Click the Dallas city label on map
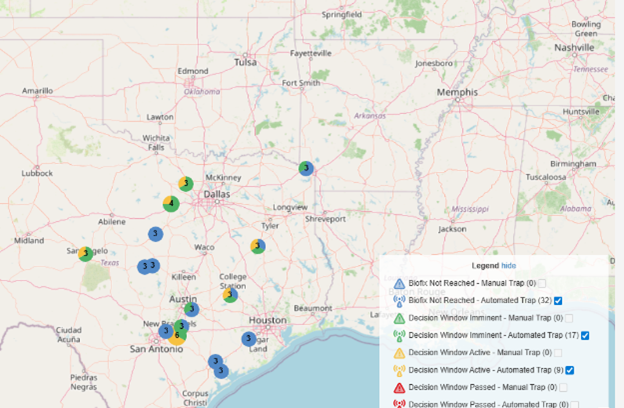Screen dimensions: 624x408 pos(217,194)
